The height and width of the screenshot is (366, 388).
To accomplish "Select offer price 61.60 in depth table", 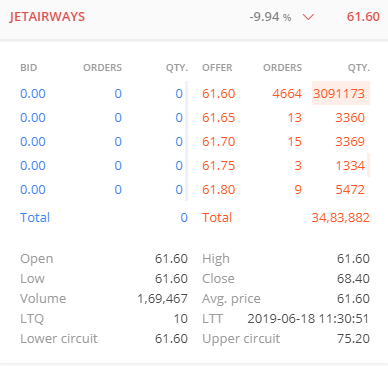I will [219, 94].
